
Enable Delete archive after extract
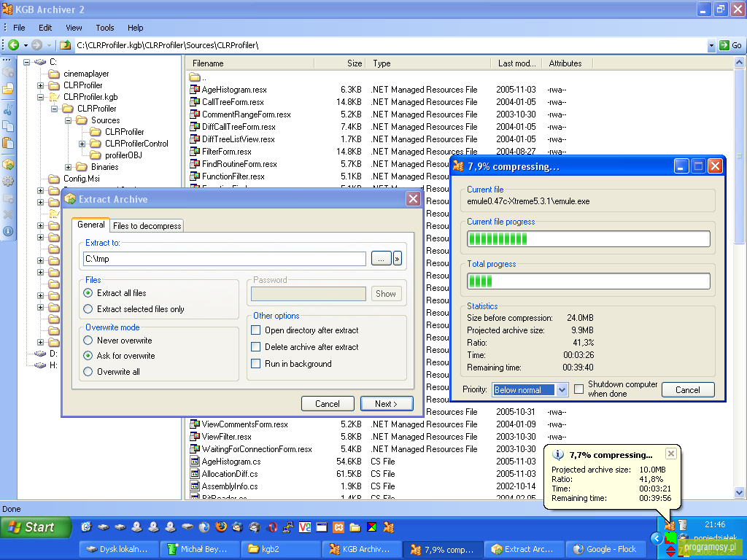point(256,346)
